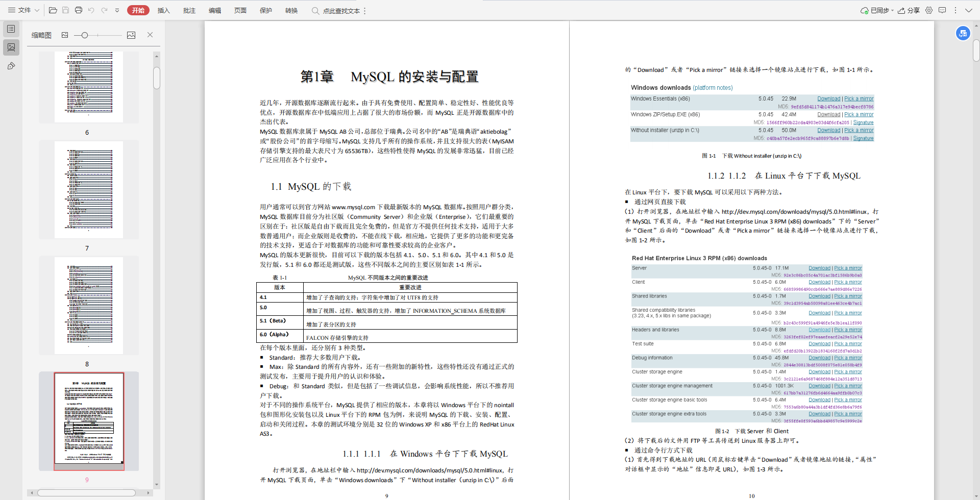Click the thumbnail panel scroll-up arrow
This screenshot has height=500, width=980.
click(157, 56)
